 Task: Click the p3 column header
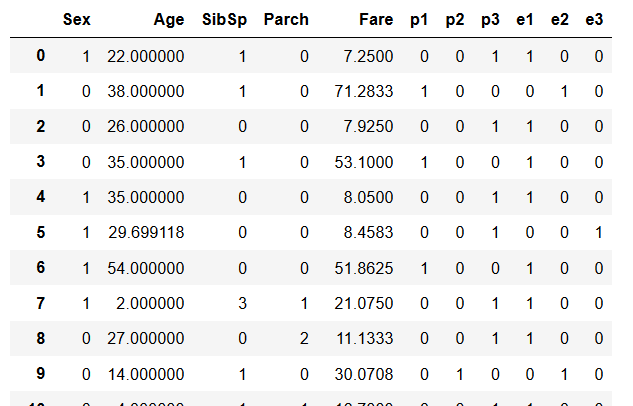(x=490, y=19)
